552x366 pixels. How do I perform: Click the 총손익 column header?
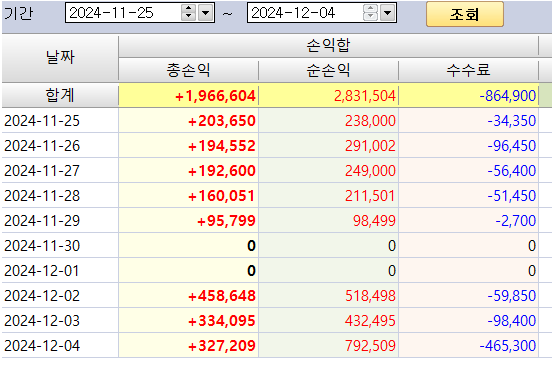tap(188, 70)
